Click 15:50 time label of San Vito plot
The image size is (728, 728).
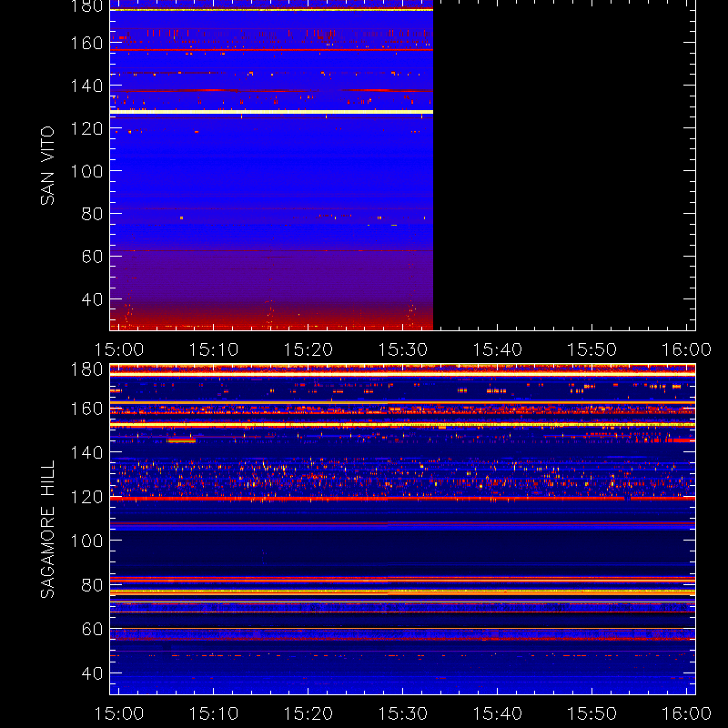(592, 349)
